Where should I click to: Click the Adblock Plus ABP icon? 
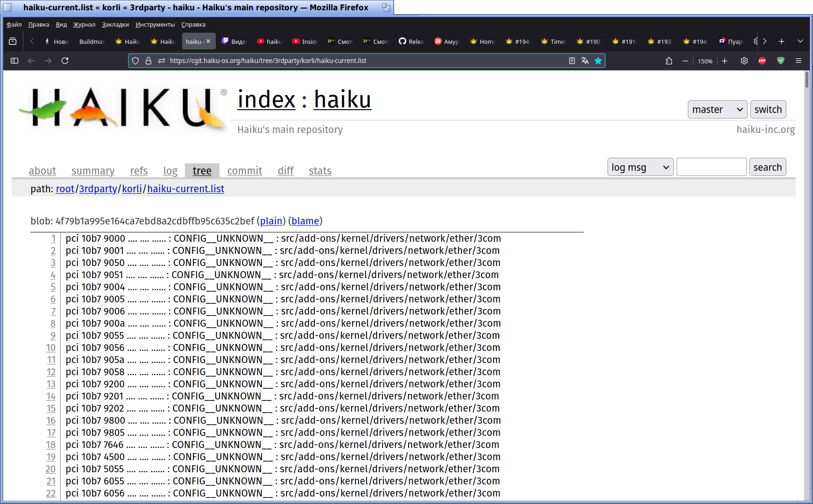[x=762, y=61]
